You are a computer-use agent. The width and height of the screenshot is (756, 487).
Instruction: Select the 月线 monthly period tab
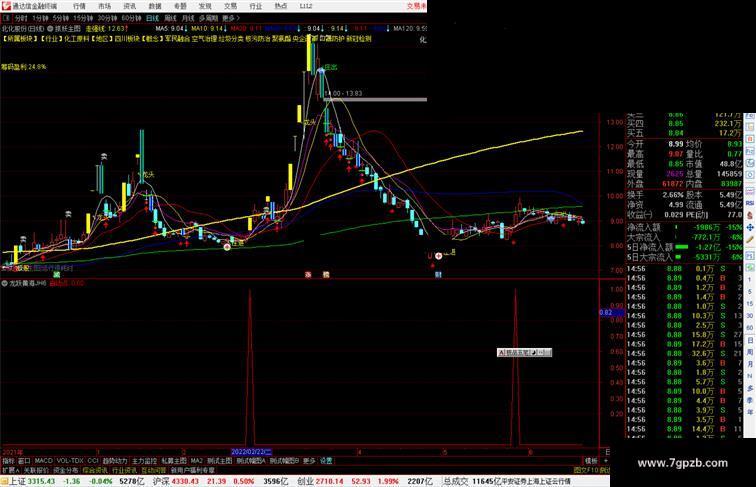click(x=188, y=18)
